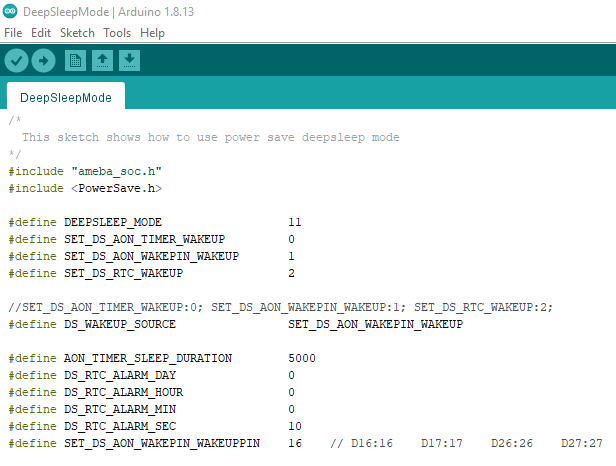Open the Help menu
The height and width of the screenshot is (466, 616).
pos(152,33)
